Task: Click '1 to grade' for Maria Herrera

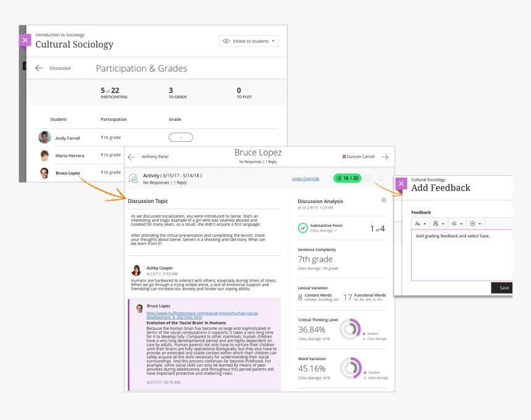Action: 111,155
